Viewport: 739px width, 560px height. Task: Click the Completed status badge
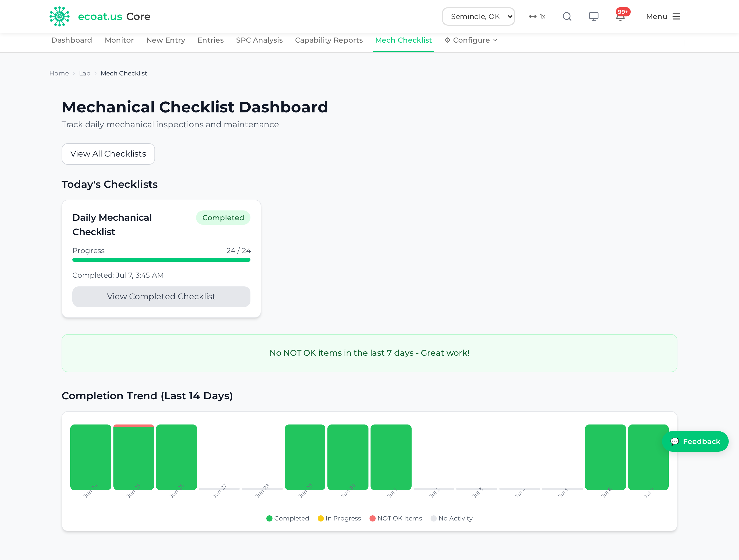pyautogui.click(x=223, y=218)
